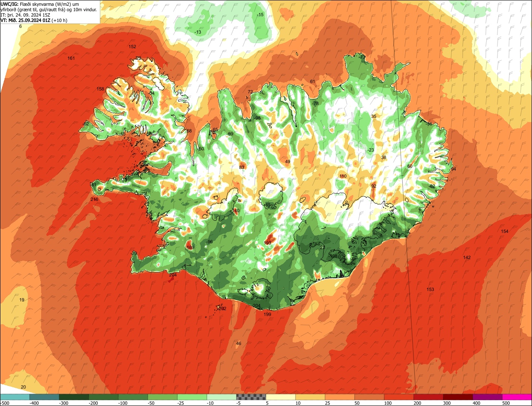Select the green swatch between -100 and -50
The width and height of the screenshot is (532, 406).
[133, 397]
